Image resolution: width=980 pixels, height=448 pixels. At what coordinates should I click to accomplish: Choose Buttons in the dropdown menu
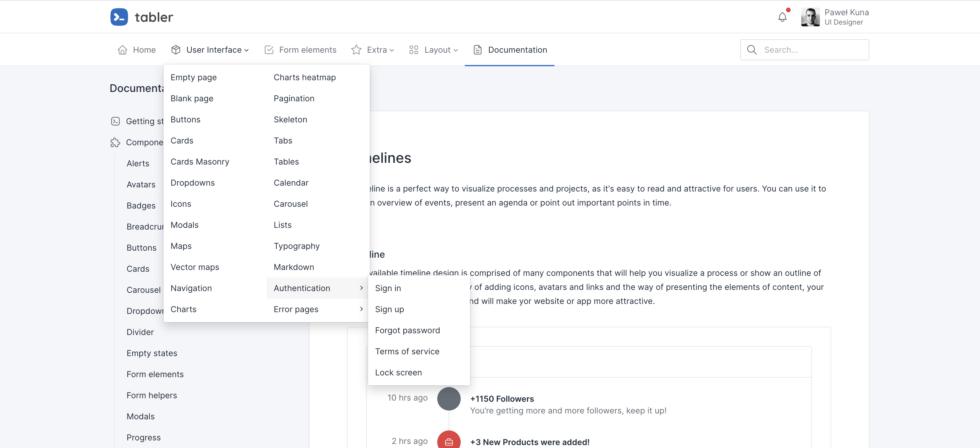point(215,119)
